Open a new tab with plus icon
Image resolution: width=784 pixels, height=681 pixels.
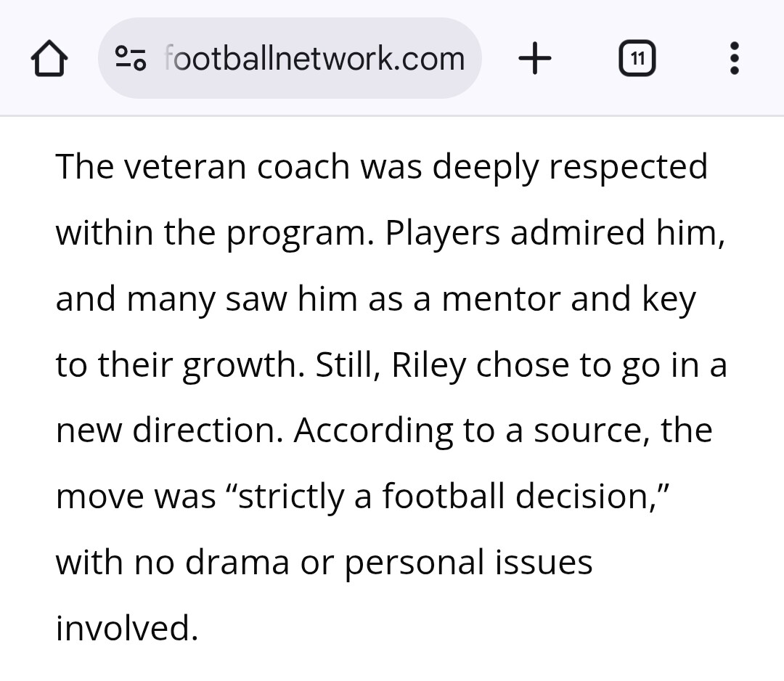535,59
